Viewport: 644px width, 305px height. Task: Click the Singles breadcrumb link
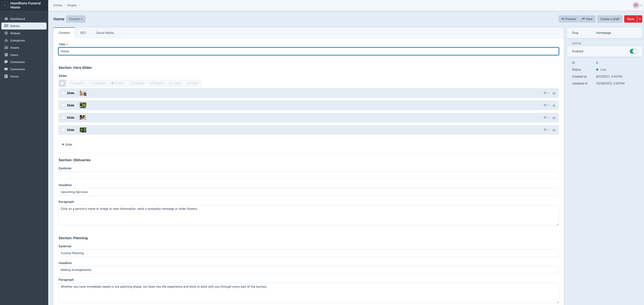pyautogui.click(x=72, y=5)
